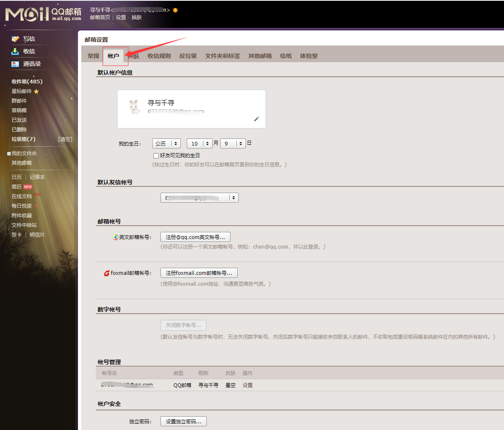Click QQ邮箱 type cell in account table

182,385
